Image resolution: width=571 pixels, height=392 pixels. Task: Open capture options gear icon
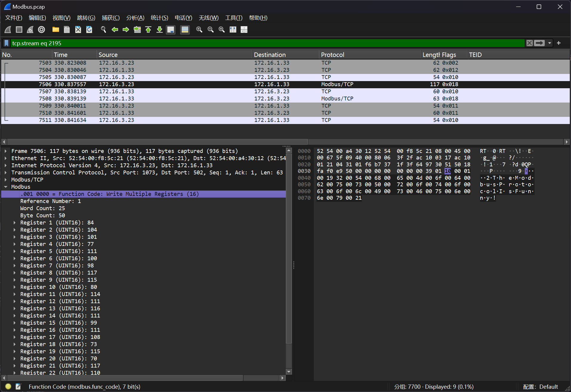click(x=41, y=30)
